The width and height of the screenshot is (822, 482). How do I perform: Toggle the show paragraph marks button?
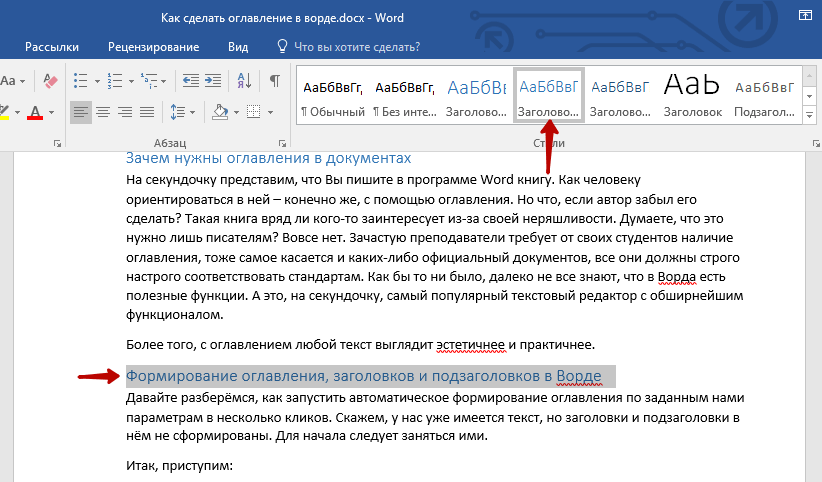[x=274, y=80]
